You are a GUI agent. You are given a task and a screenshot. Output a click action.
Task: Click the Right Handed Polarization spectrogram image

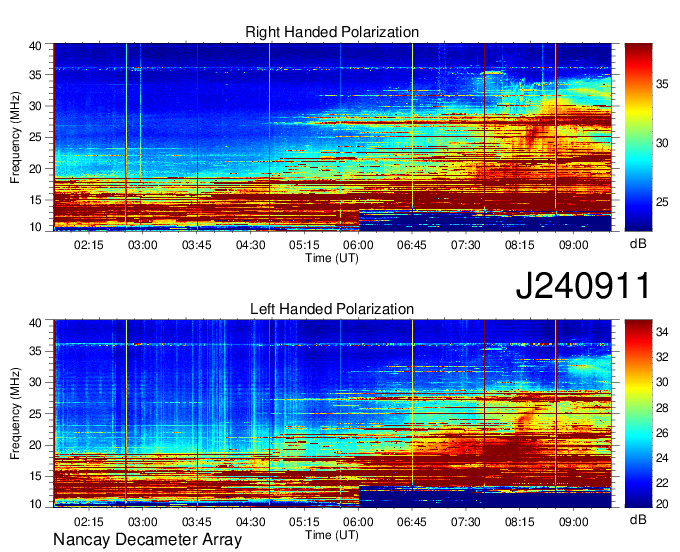click(333, 137)
